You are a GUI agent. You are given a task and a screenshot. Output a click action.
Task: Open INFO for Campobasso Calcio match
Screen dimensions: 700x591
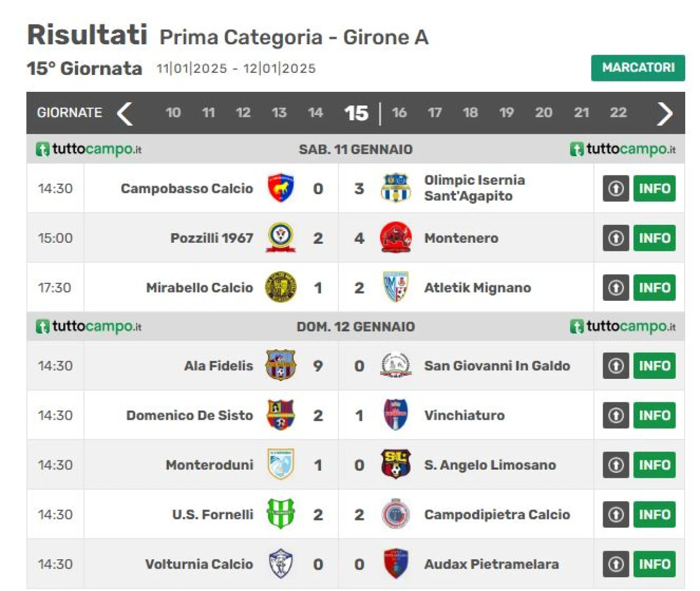point(654,188)
